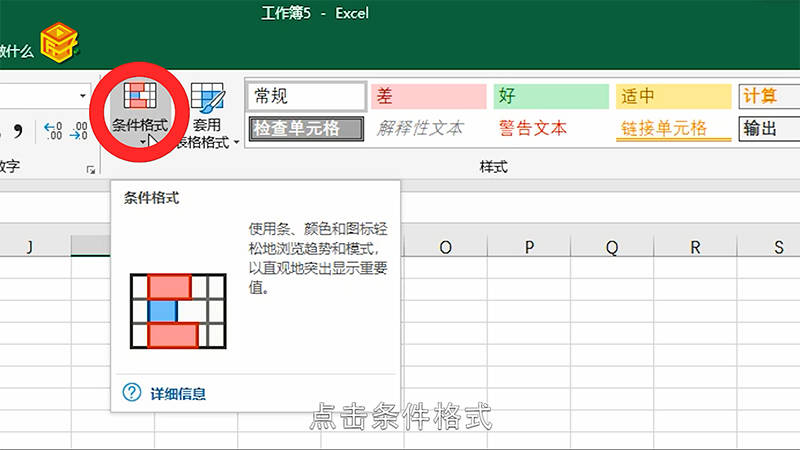The height and width of the screenshot is (450, 800).
Task: Open the 数字 group dialog launcher
Action: coord(92,172)
